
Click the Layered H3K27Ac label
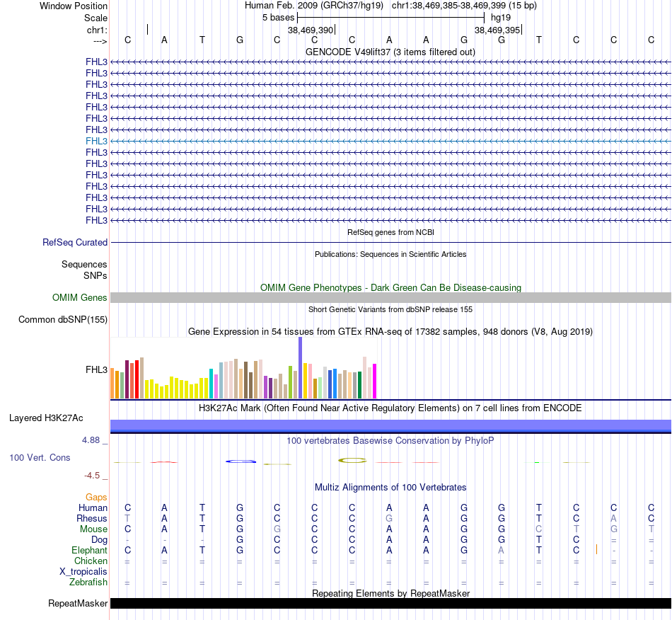coord(46,418)
